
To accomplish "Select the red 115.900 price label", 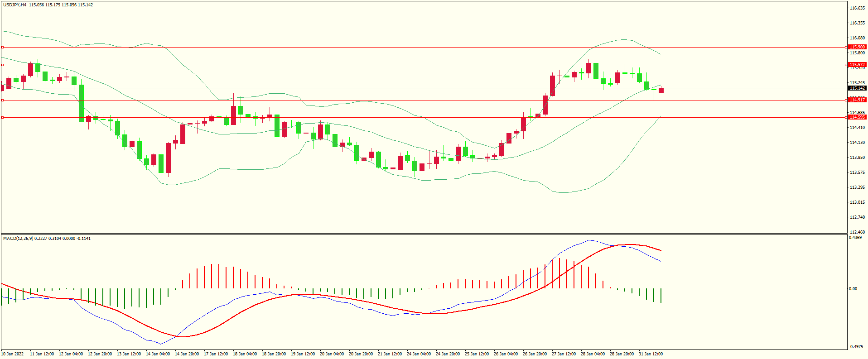I will tap(857, 47).
